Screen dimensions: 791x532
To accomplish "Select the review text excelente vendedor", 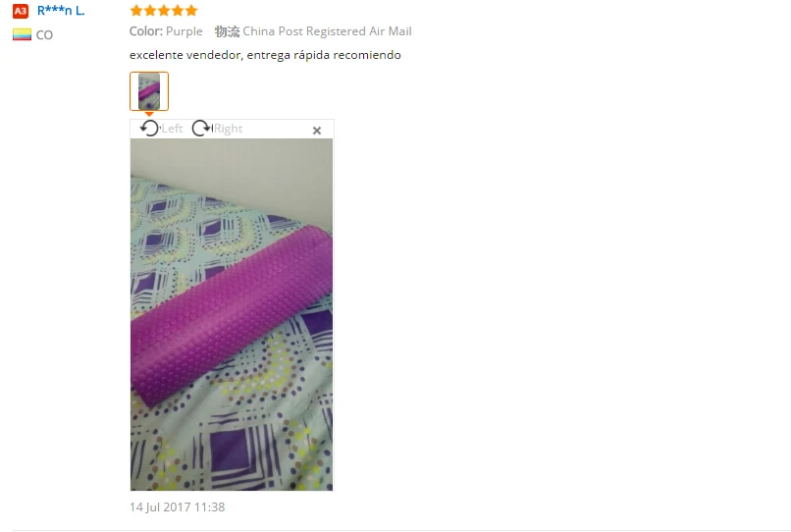I will pos(265,55).
